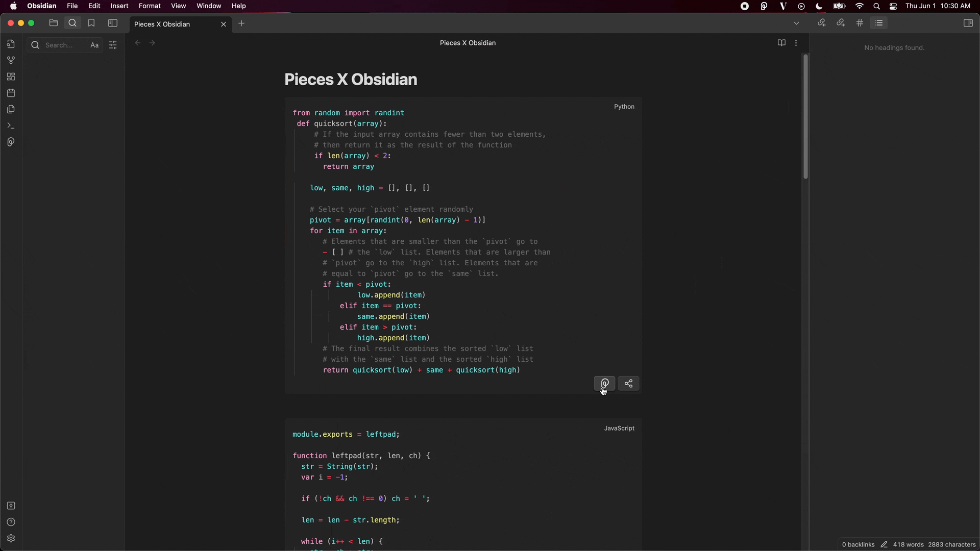Open the canvas icon in ribbon
Image resolution: width=980 pixels, height=551 pixels.
pos(11,77)
